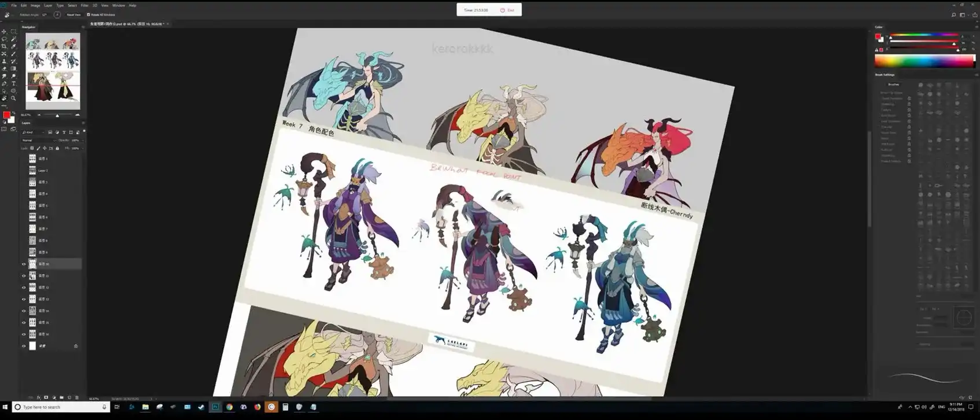The height and width of the screenshot is (420, 980).
Task: Select the Zoom magnifier tool
Action: tap(13, 98)
